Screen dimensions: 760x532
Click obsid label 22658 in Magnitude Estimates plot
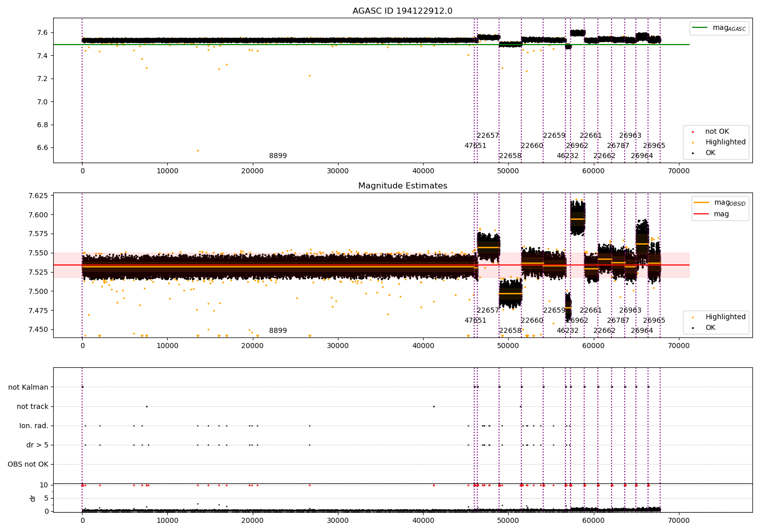pos(510,331)
